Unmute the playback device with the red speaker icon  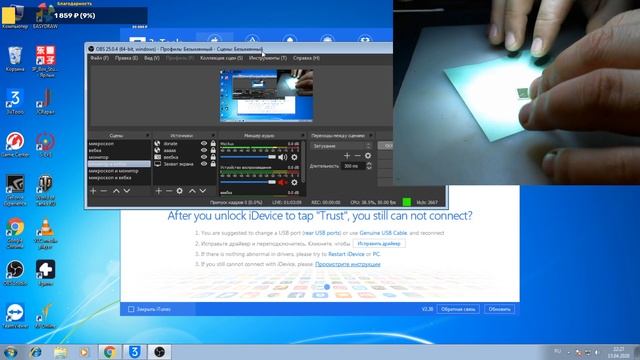282,182
